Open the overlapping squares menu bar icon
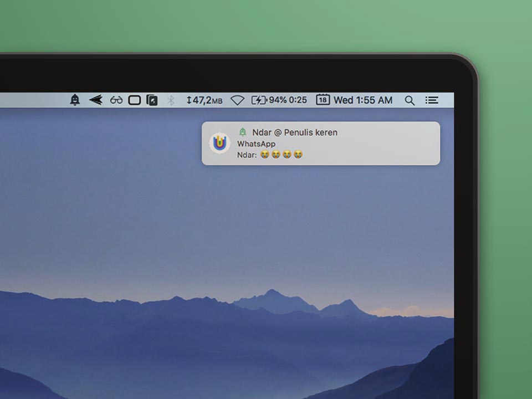Viewport: 532px width, 399px height. pyautogui.click(x=152, y=100)
